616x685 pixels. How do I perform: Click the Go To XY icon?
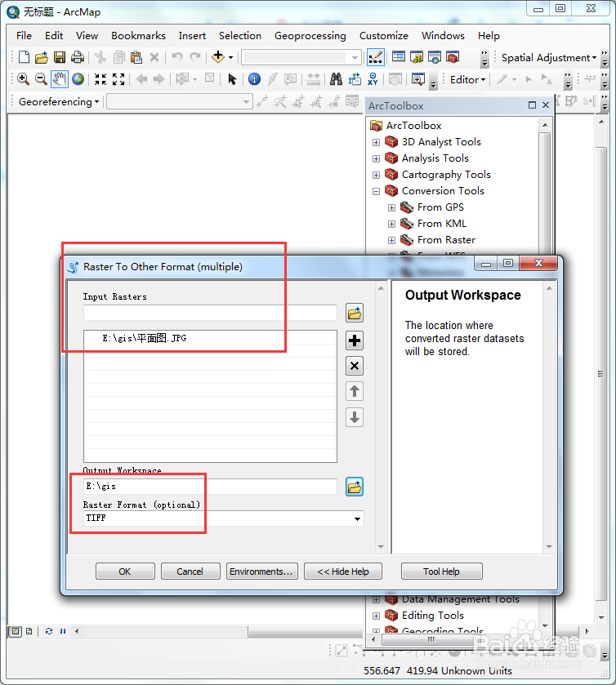(373, 79)
